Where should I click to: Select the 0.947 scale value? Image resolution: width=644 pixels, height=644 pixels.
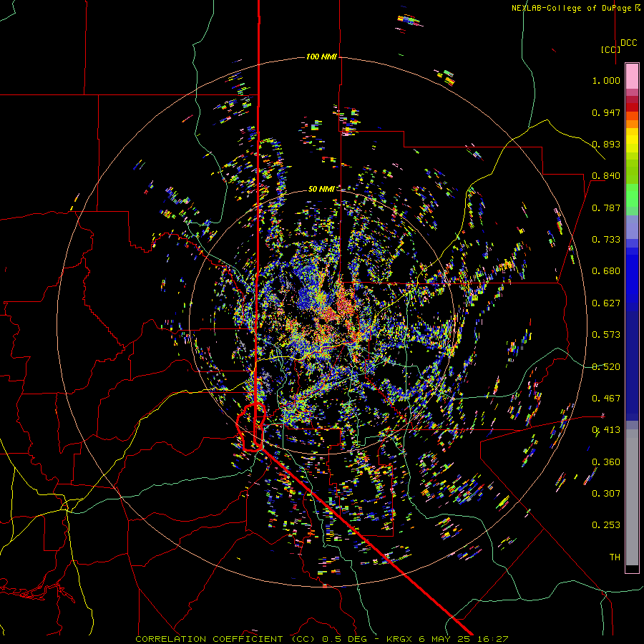click(x=606, y=112)
